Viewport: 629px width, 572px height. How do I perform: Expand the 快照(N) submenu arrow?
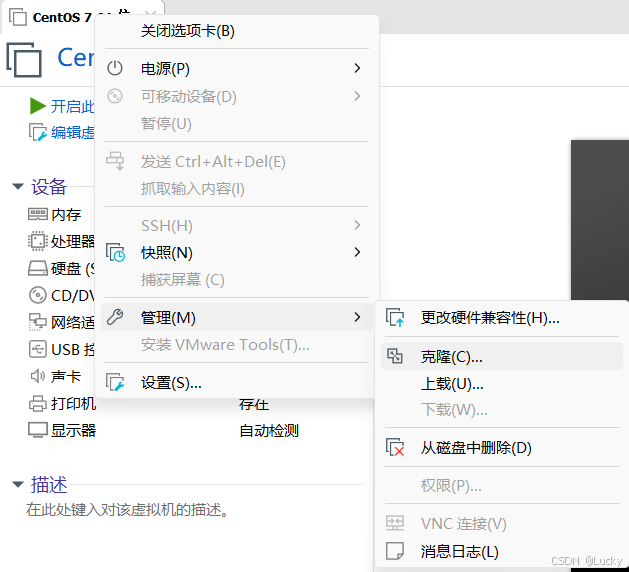tap(357, 252)
